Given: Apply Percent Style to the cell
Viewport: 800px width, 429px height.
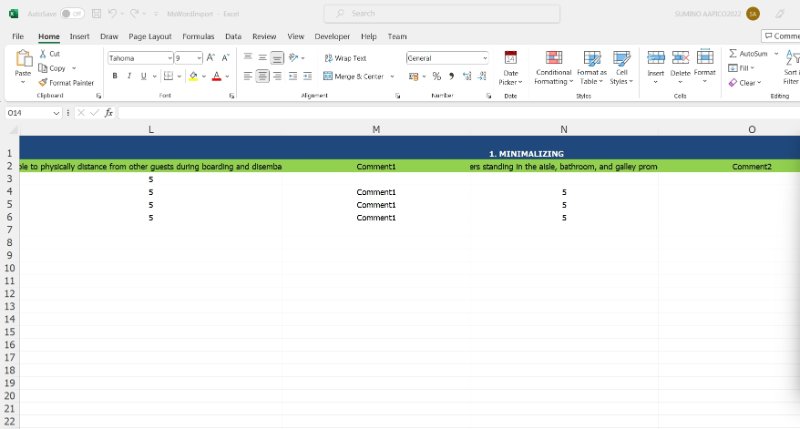Looking at the screenshot, I should tap(436, 76).
